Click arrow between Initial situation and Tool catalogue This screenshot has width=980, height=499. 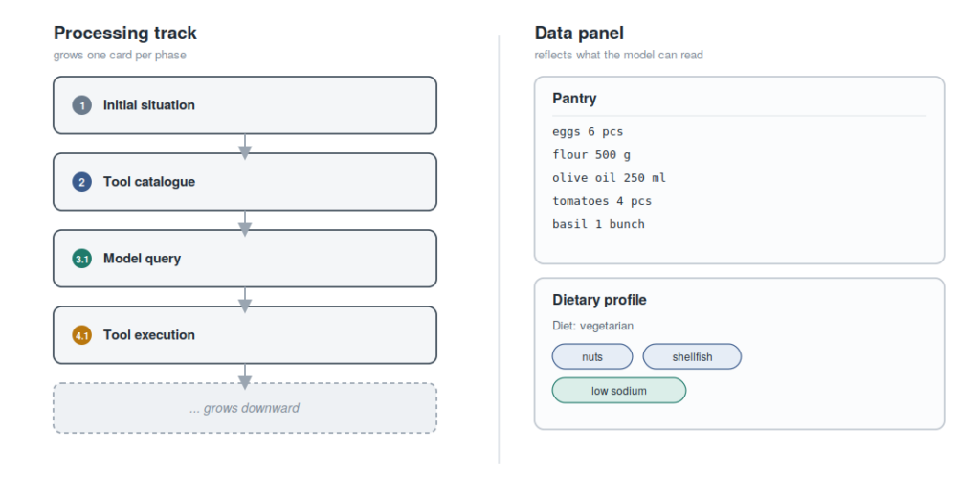click(x=245, y=147)
